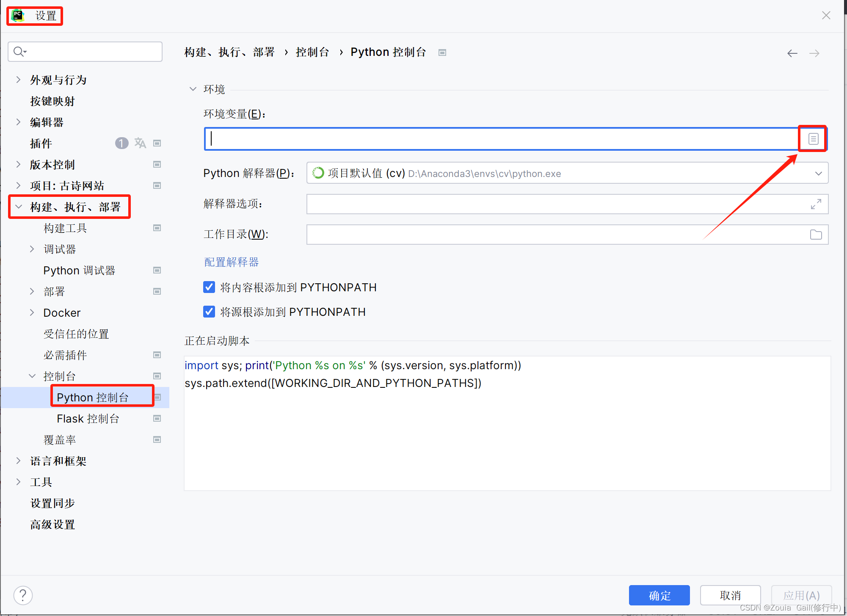
Task: Click the working directory folder browse icon
Action: pyautogui.click(x=816, y=235)
